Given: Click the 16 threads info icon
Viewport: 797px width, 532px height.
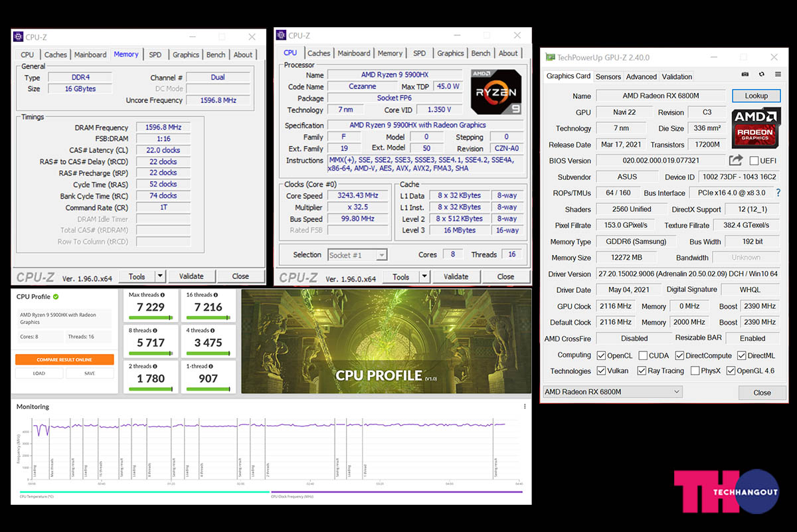Looking at the screenshot, I should (217, 295).
